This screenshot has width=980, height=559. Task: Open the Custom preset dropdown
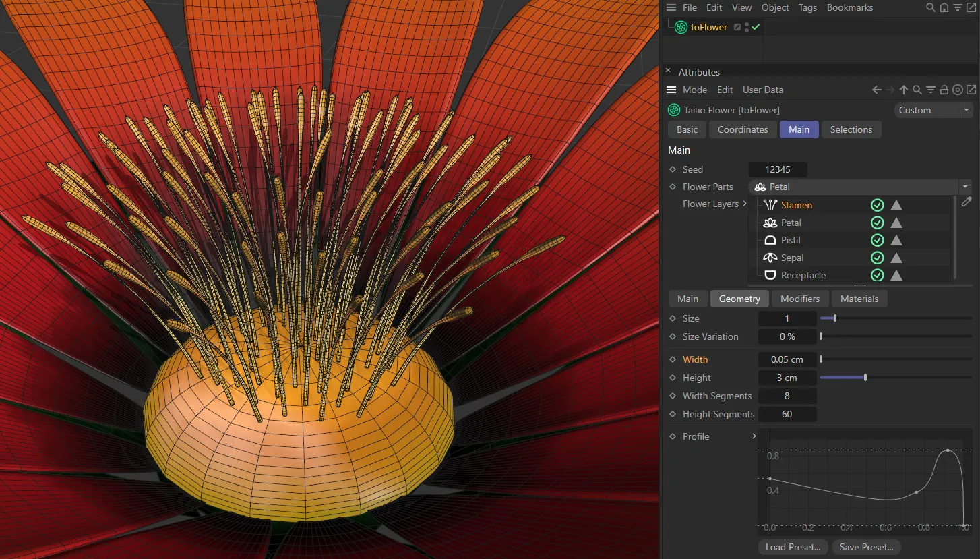(933, 109)
